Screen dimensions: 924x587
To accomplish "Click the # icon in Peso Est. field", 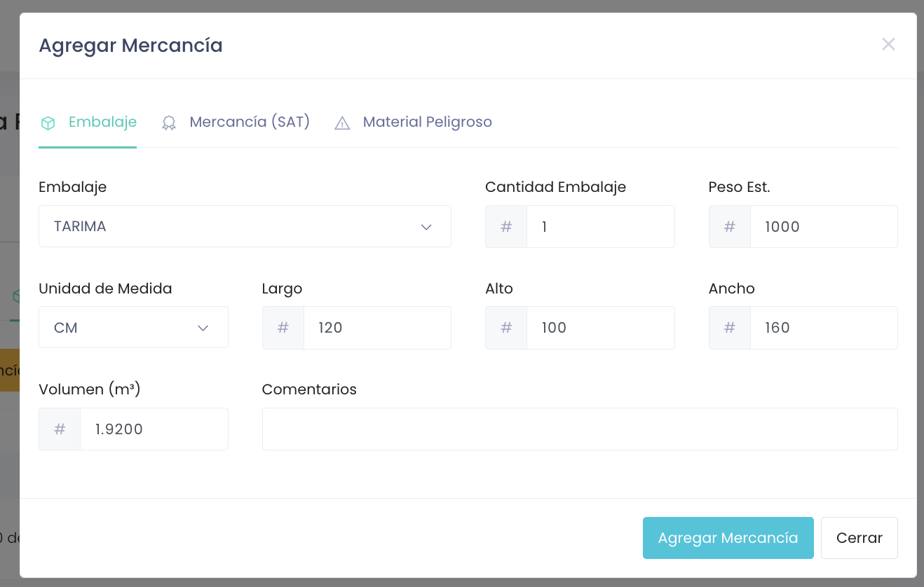I will coord(729,226).
